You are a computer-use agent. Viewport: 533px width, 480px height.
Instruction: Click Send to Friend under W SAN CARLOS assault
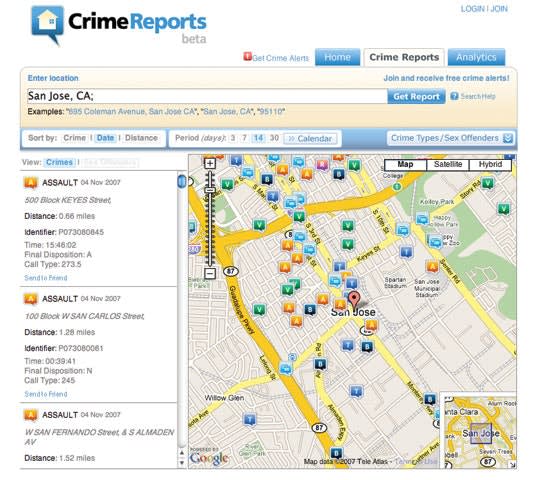click(46, 394)
